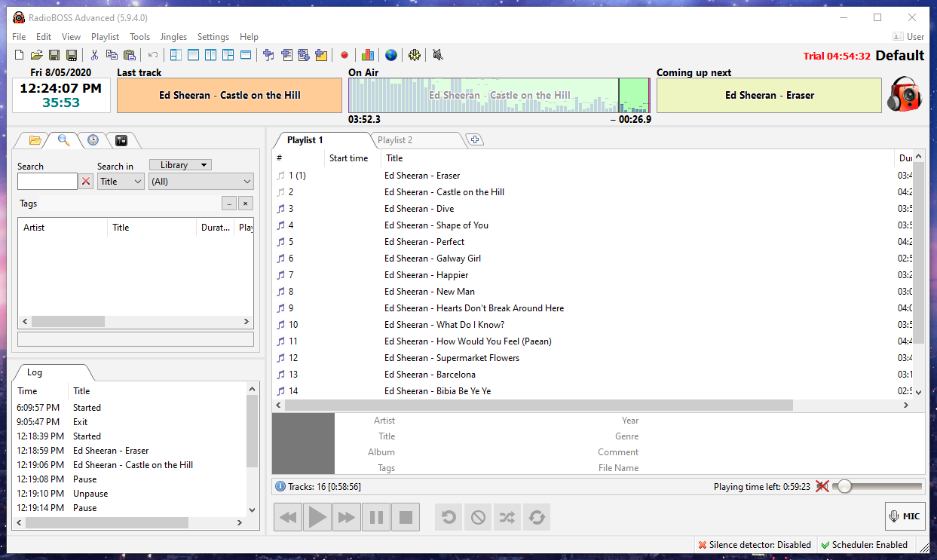Open the Tools menu
Viewport: 937px width, 560px height.
139,37
